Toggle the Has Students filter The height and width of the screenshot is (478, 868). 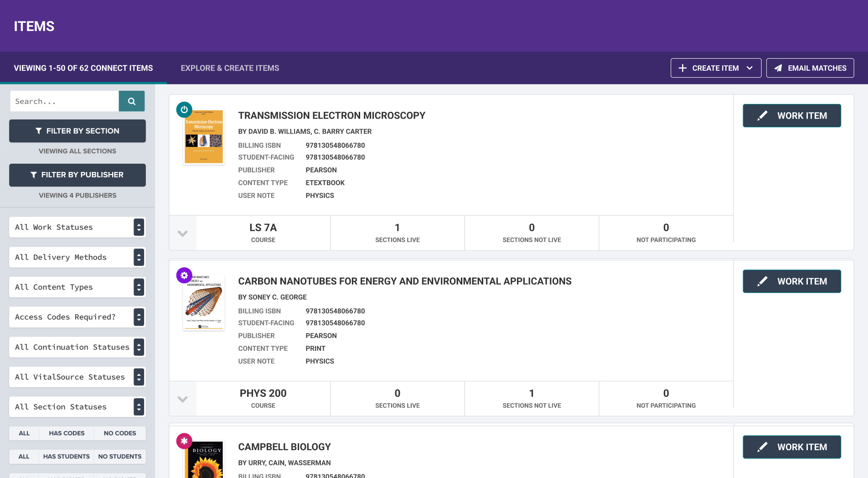tap(67, 457)
